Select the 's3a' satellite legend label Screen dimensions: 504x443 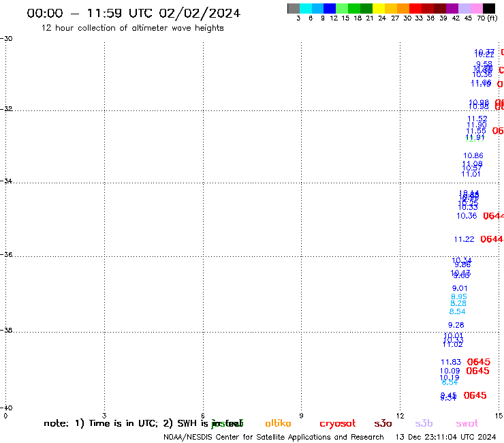[x=383, y=424]
